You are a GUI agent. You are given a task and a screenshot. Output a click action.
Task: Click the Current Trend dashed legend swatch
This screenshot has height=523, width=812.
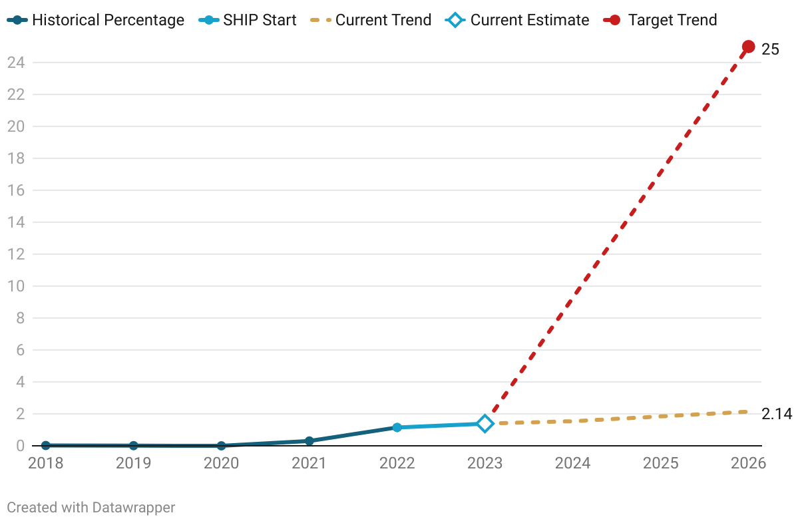tap(321, 20)
